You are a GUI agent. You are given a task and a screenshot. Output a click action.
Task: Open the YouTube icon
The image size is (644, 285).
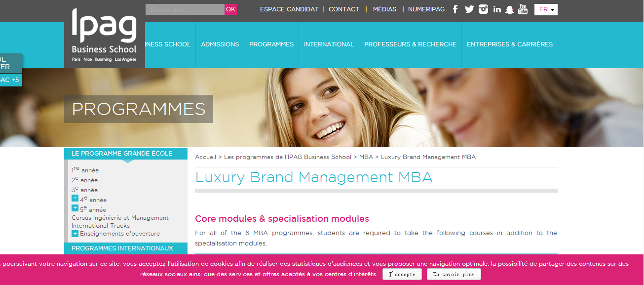523,9
